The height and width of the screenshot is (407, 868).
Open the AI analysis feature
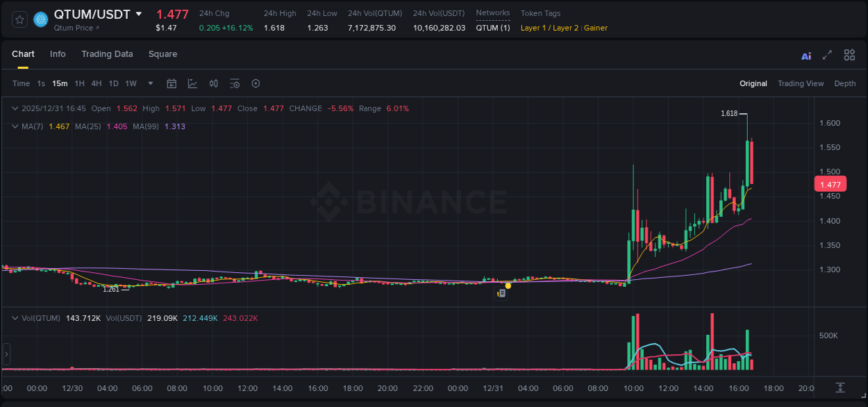(x=806, y=55)
